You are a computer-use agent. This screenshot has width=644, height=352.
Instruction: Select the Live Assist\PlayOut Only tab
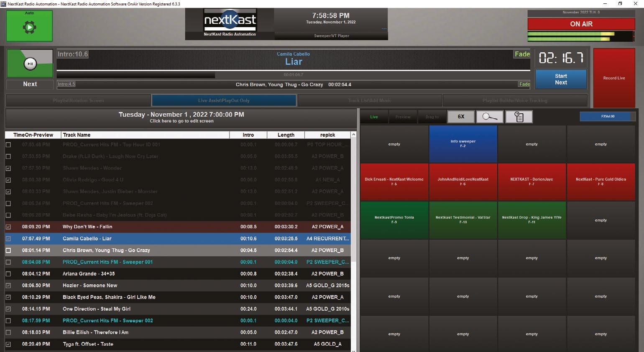pyautogui.click(x=224, y=100)
